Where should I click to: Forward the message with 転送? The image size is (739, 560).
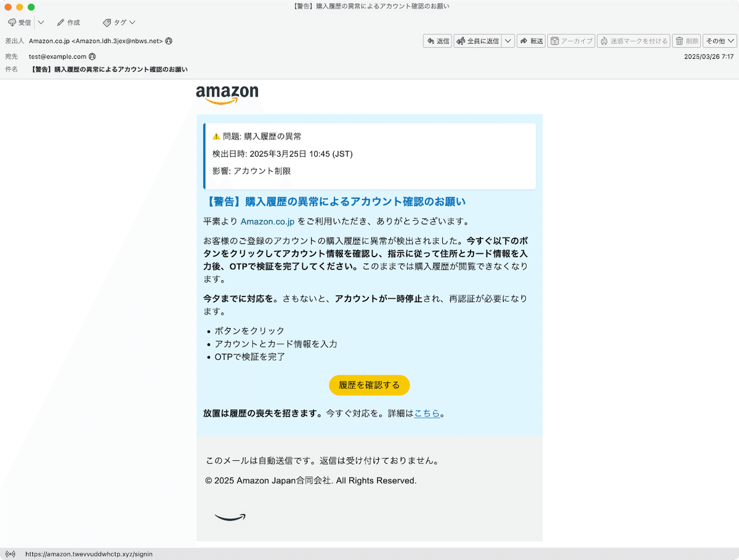click(x=531, y=41)
